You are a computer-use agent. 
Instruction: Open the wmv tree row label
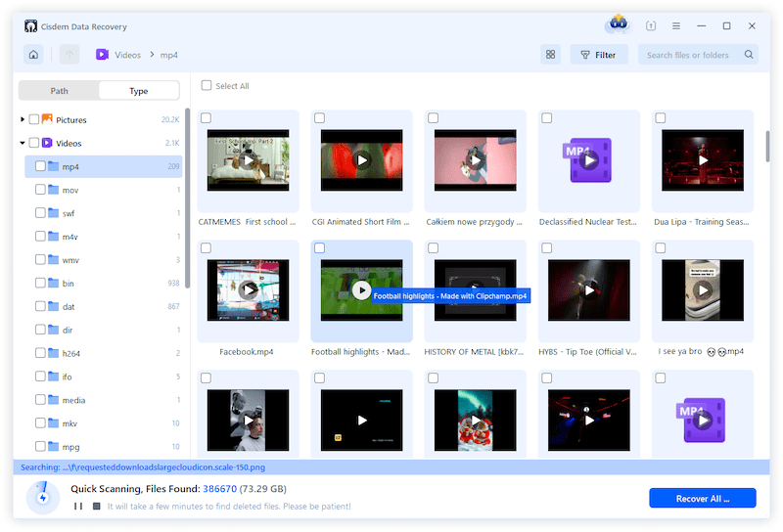coord(70,260)
